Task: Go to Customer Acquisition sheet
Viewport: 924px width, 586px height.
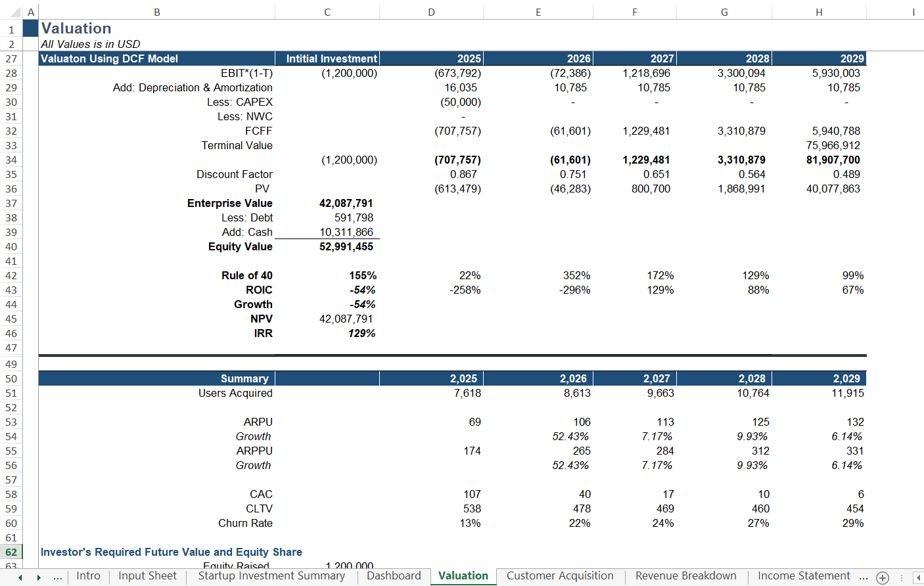Action: (559, 576)
